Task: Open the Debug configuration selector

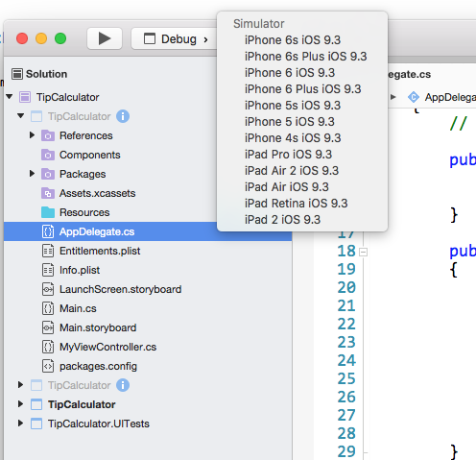Action: [x=176, y=39]
